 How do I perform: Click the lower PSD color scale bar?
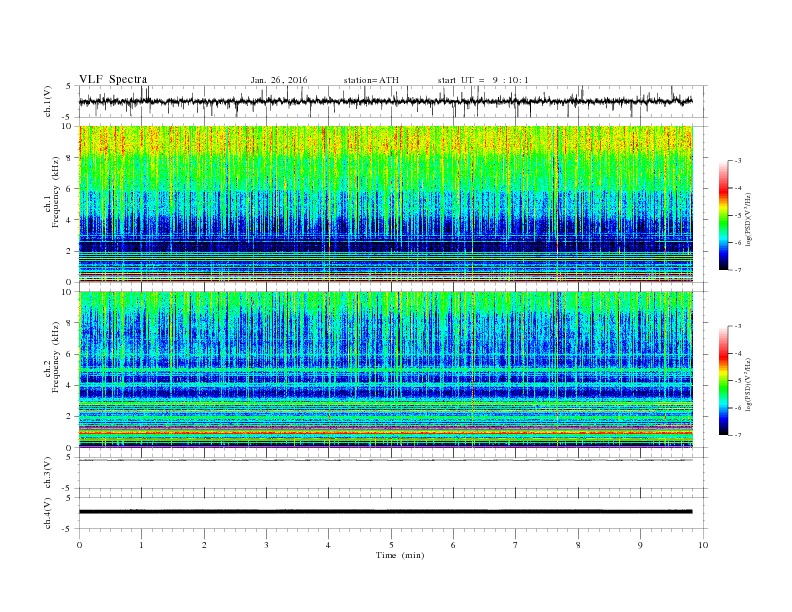pos(723,380)
